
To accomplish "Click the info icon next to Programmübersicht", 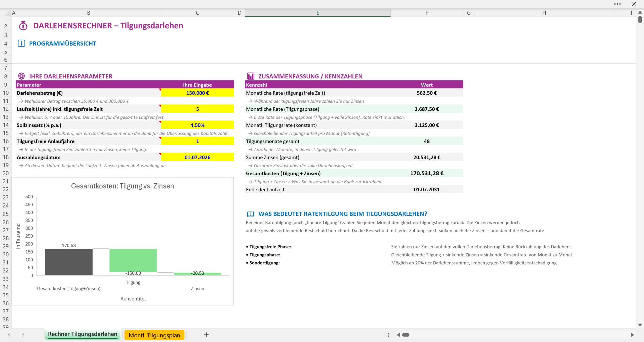I will 21,43.
